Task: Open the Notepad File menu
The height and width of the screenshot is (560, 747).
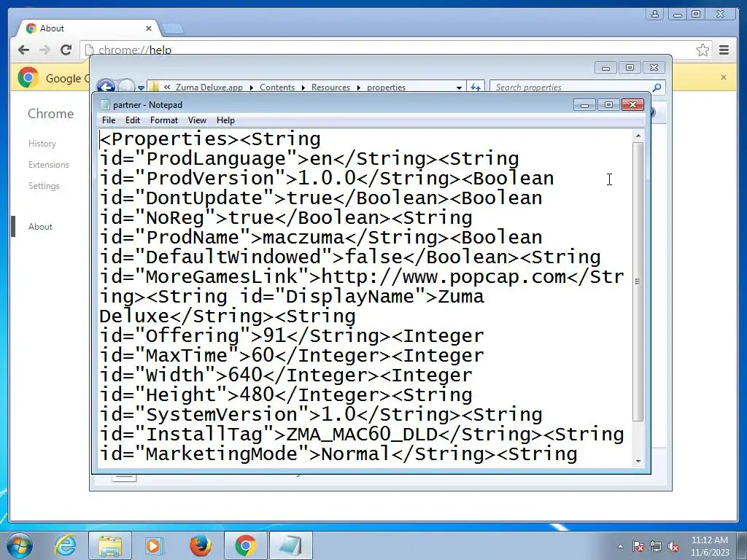Action: pos(109,120)
